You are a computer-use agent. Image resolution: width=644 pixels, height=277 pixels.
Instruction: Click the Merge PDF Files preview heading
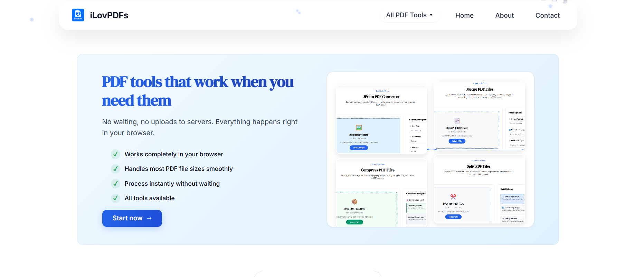[480, 89]
